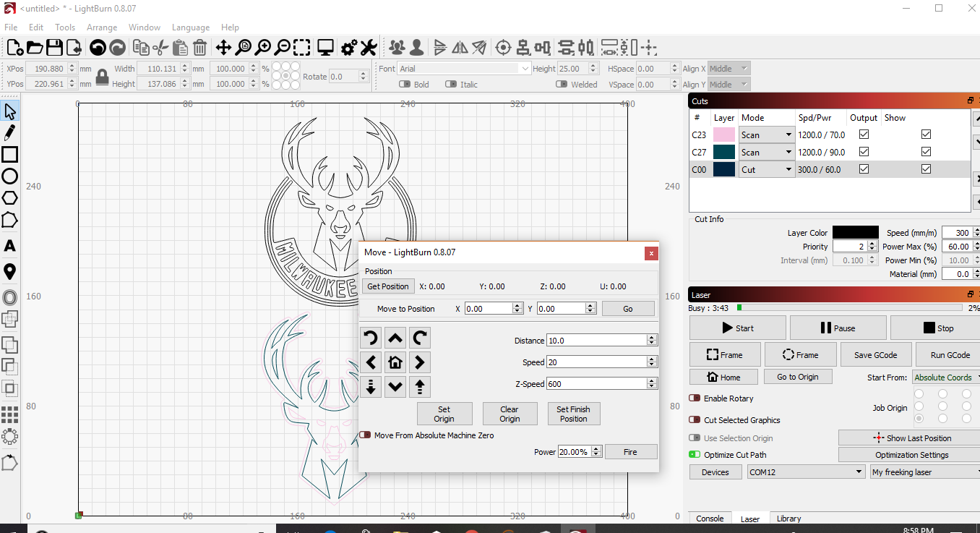Click the C27 teal layer color swatch

point(724,152)
